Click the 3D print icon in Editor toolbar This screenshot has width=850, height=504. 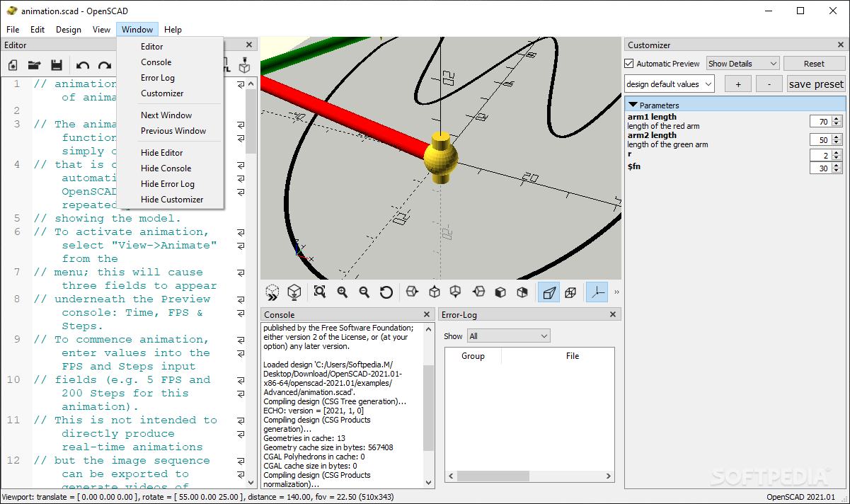coord(244,65)
